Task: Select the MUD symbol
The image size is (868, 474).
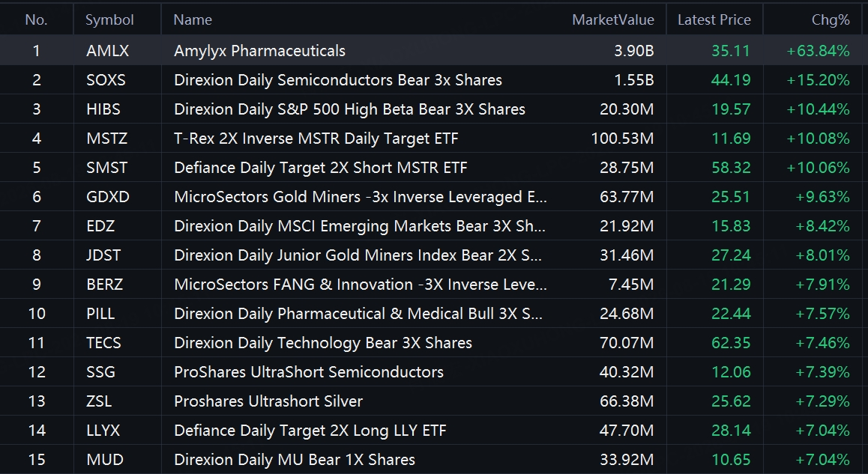Action: pos(105,460)
